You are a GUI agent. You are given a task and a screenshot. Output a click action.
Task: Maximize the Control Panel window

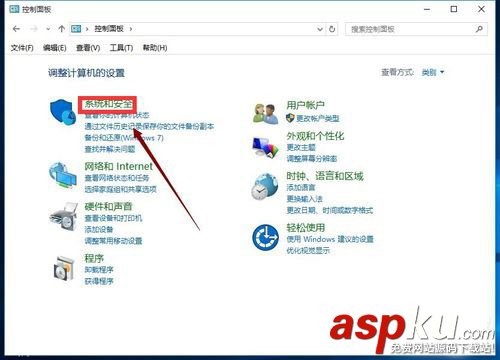tap(454, 9)
